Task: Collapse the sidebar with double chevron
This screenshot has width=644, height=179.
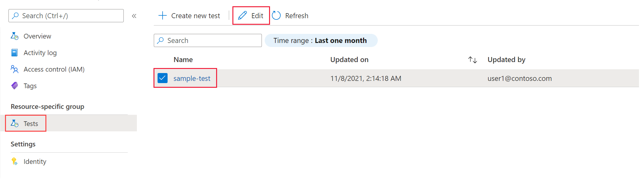Action: point(134,16)
